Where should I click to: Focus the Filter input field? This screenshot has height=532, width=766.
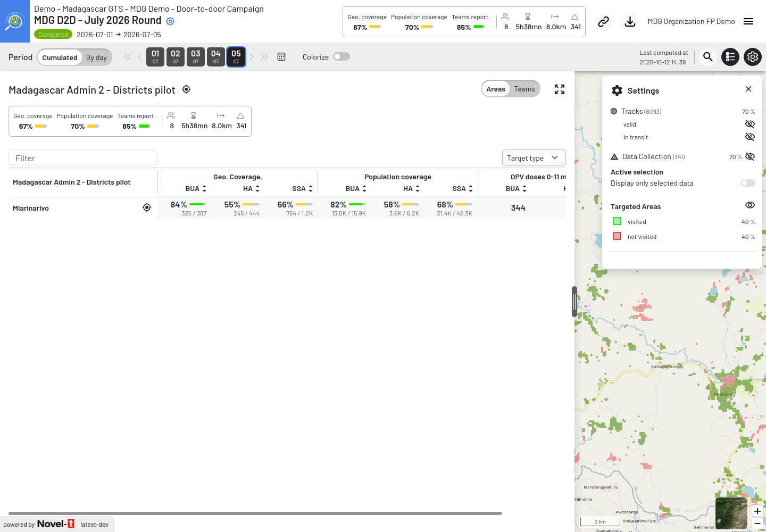[x=83, y=157]
